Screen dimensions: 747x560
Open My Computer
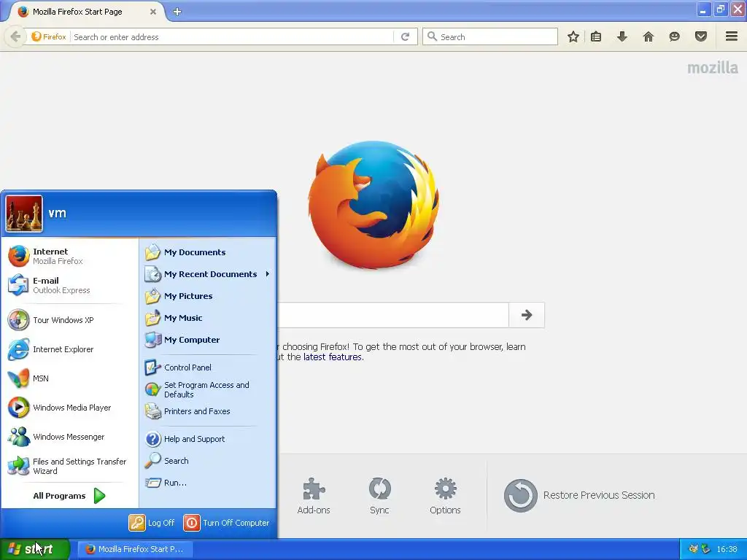pos(208,340)
